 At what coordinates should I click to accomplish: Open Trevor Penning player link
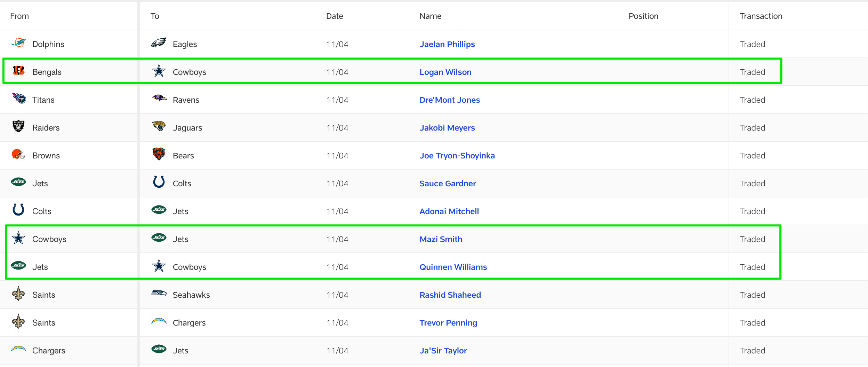coord(448,323)
